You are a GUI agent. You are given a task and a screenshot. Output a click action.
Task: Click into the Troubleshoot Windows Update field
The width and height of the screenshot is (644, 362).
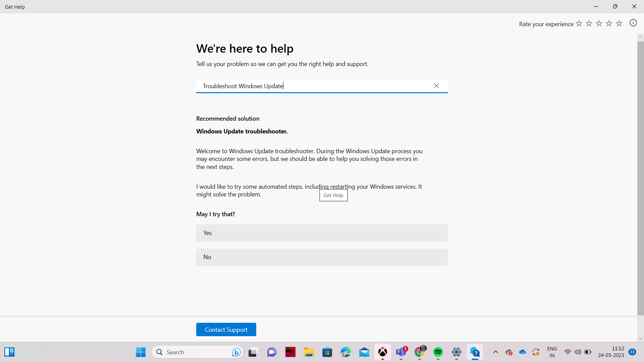[312, 86]
